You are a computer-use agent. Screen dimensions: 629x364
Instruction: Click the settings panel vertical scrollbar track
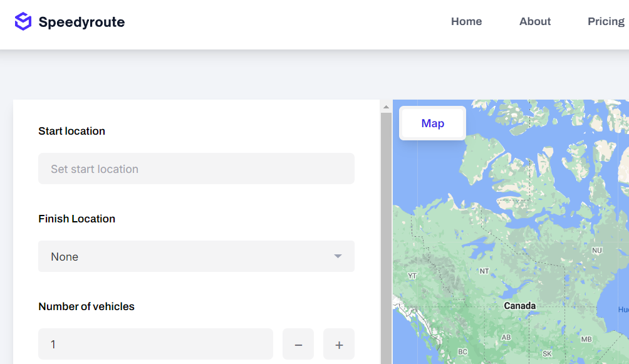[x=386, y=238]
